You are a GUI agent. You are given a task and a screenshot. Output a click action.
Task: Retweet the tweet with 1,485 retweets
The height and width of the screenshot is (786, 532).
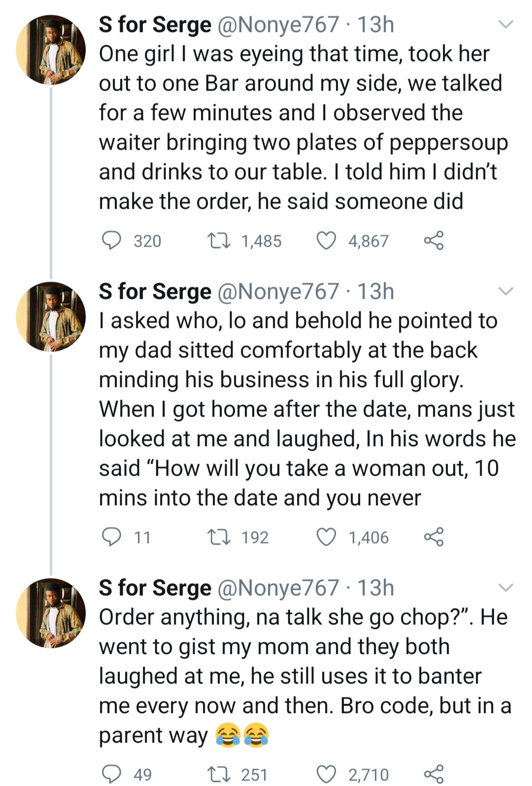(x=217, y=241)
